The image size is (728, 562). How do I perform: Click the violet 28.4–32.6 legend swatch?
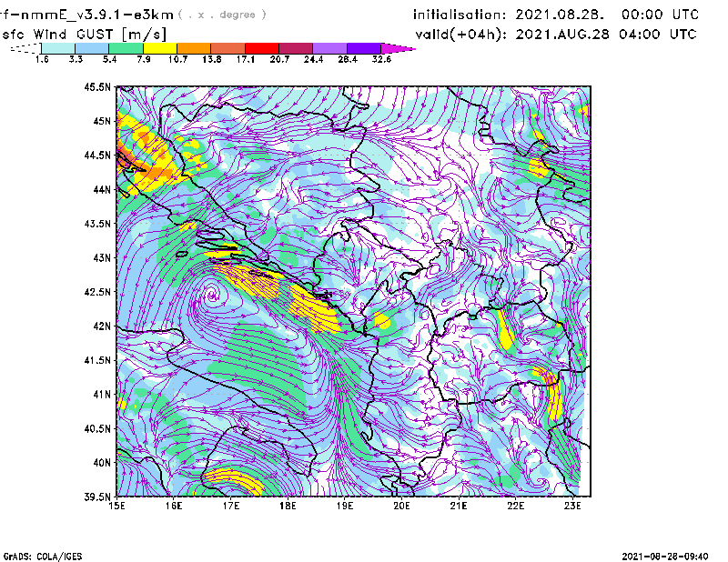point(363,48)
